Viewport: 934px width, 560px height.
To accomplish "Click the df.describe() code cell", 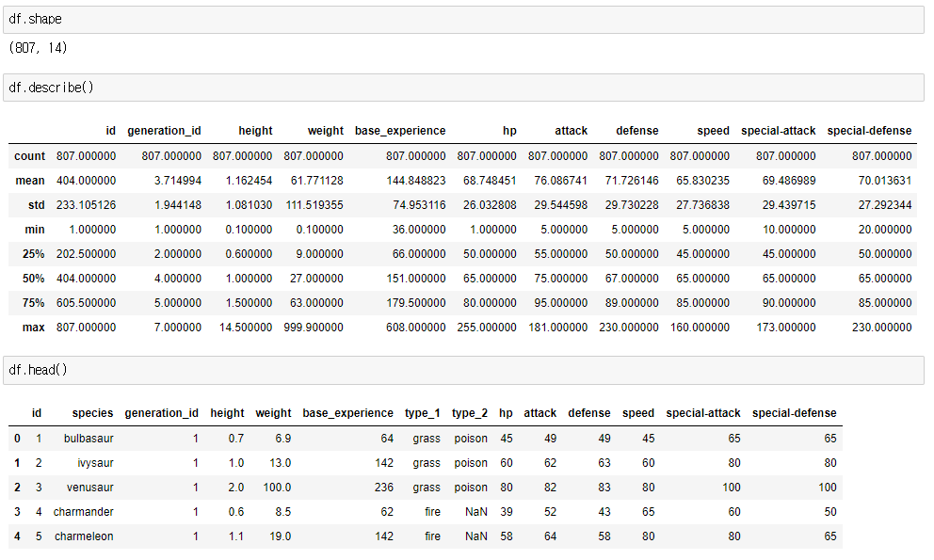I will (463, 88).
